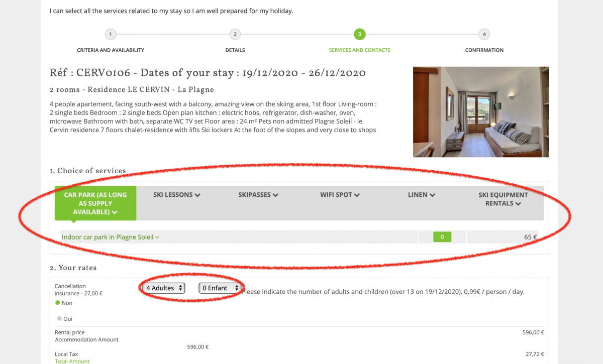Click the Car Park tab

95,203
